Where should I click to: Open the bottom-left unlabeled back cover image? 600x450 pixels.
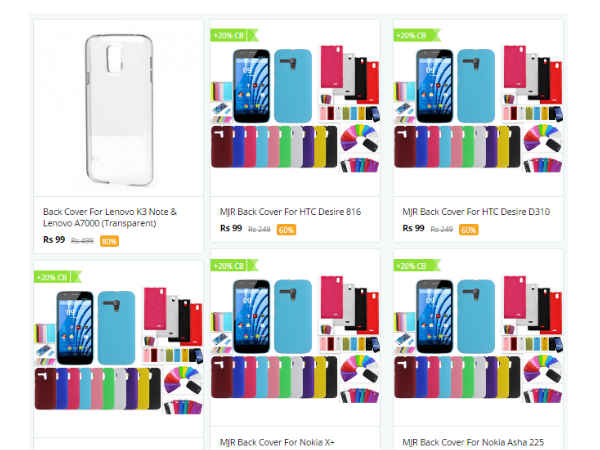pos(119,351)
